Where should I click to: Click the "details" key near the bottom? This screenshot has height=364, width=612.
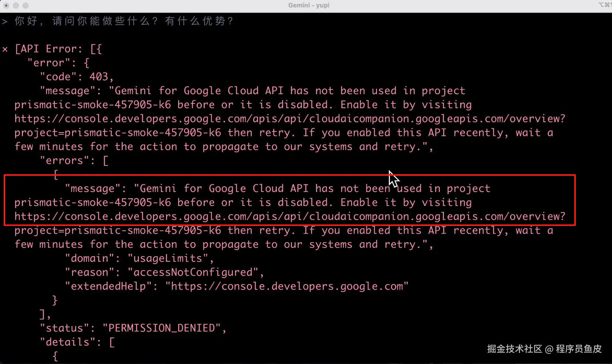[x=68, y=342]
